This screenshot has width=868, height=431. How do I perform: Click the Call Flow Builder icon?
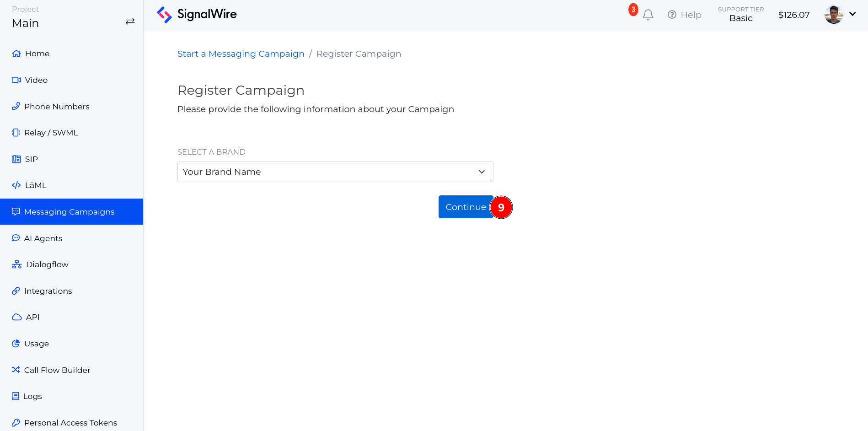[x=16, y=370]
